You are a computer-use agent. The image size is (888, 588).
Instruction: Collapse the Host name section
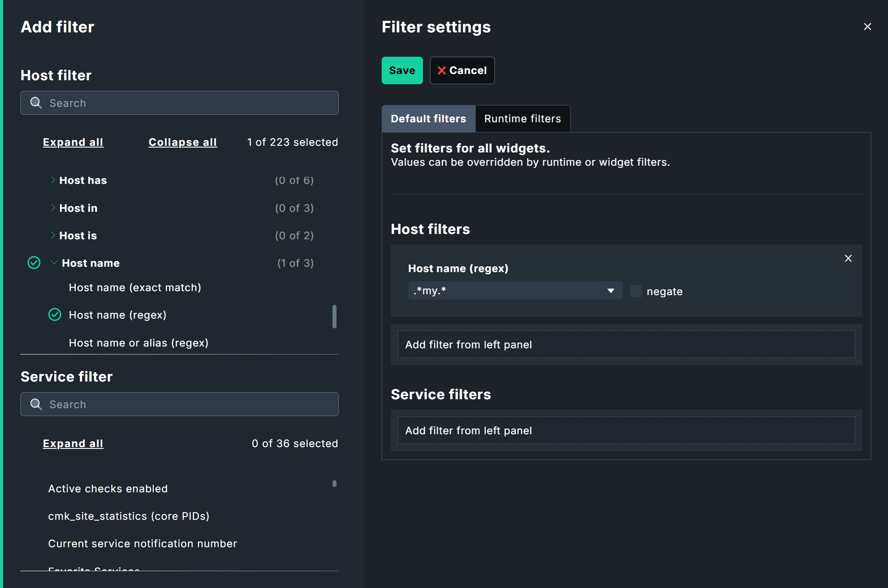click(x=54, y=262)
